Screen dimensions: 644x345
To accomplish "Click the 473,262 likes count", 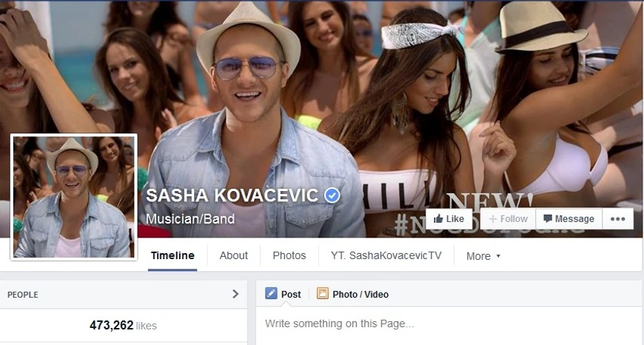I will [123, 325].
